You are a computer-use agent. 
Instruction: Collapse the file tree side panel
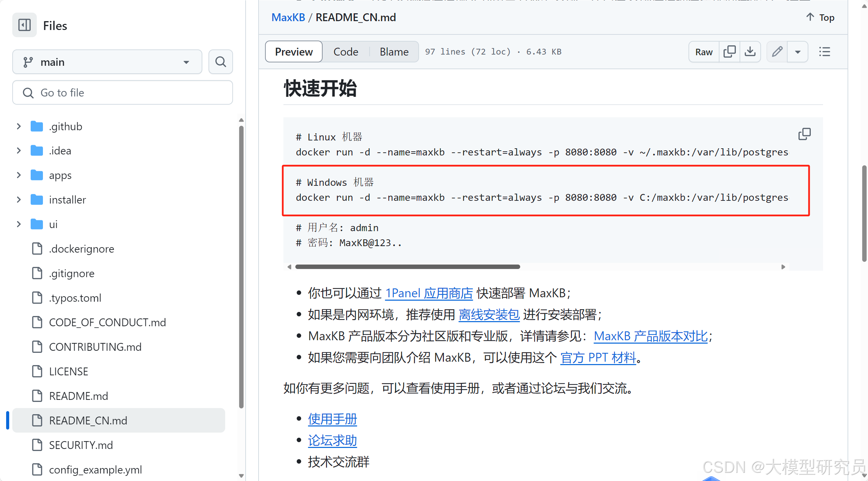tap(25, 25)
